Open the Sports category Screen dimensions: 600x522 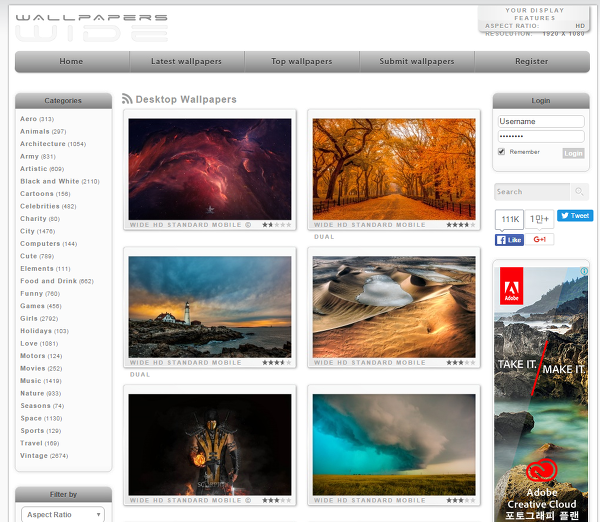coord(41,431)
